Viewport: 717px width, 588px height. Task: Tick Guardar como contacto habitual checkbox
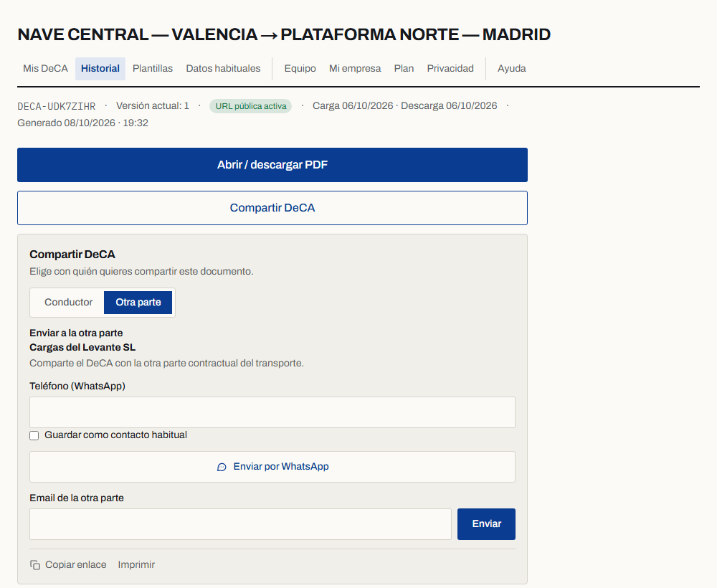tap(34, 435)
